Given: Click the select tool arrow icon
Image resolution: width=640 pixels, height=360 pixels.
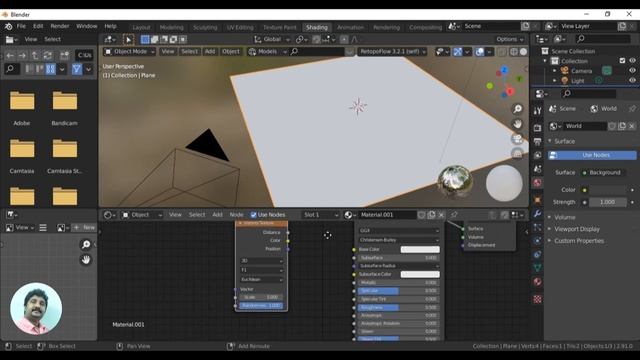Looking at the screenshot, I should [x=128, y=40].
